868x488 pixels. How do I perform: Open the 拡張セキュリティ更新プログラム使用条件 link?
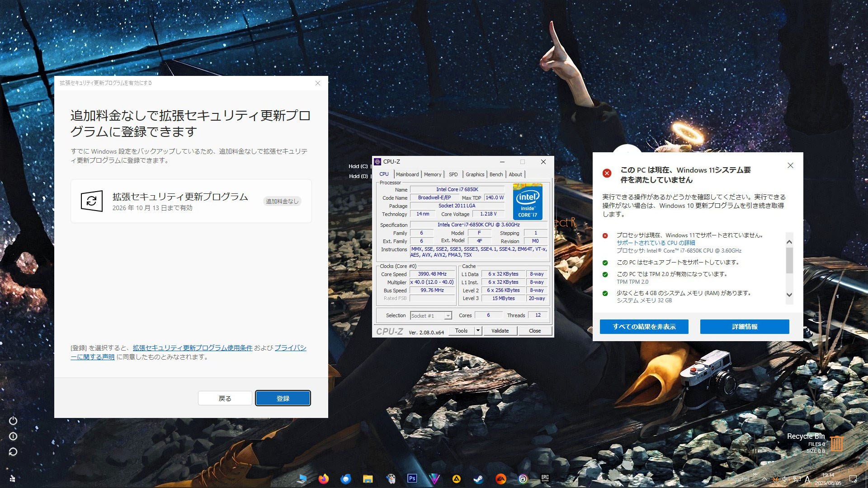(x=193, y=348)
